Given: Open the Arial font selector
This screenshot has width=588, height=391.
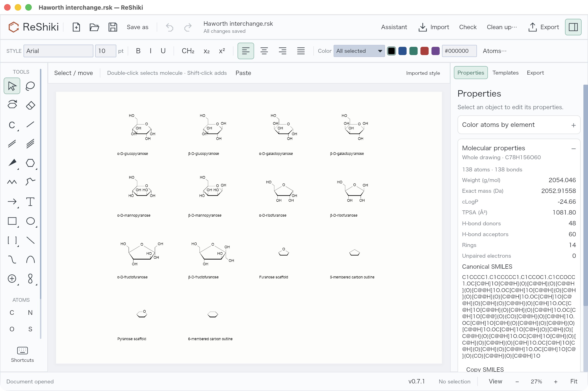Looking at the screenshot, I should tap(58, 51).
